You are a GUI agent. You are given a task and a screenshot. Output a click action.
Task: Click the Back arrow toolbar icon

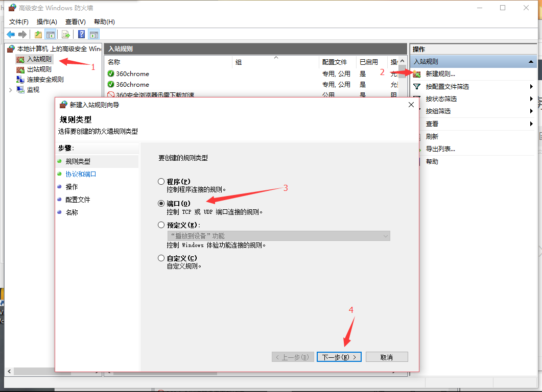tap(11, 34)
